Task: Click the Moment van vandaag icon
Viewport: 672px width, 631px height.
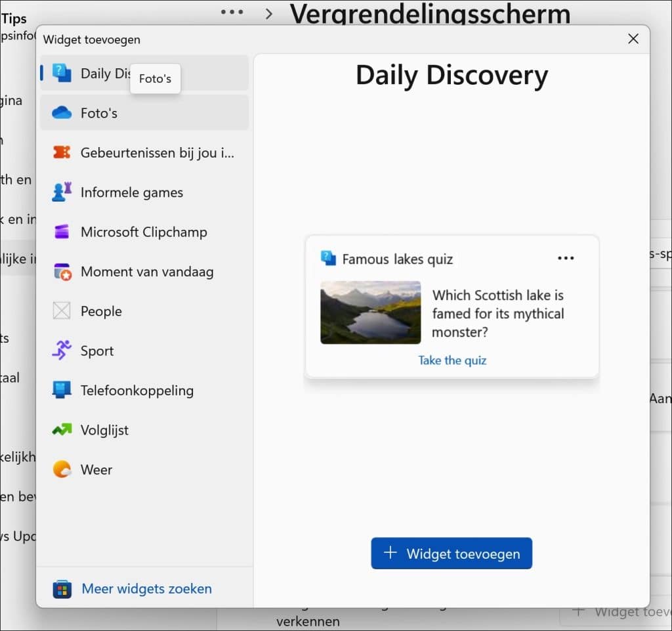Action: click(63, 271)
